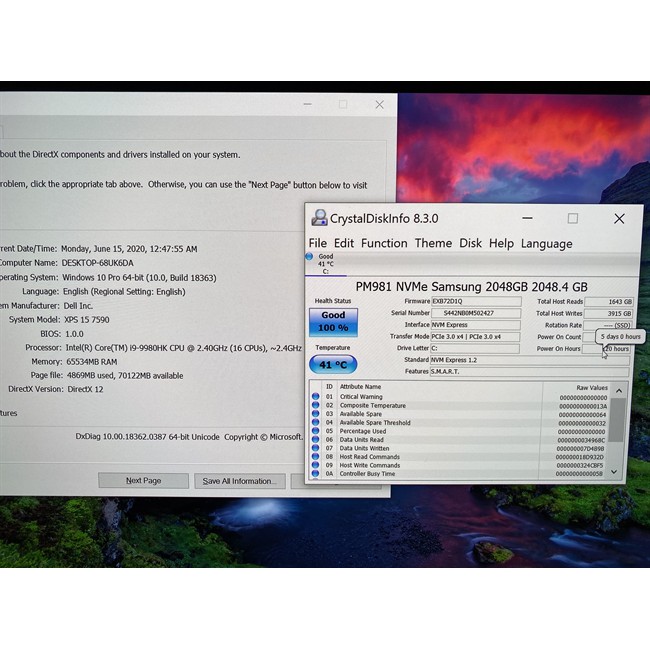This screenshot has height=650, width=650.
Task: Open the Disk menu
Action: (x=470, y=243)
